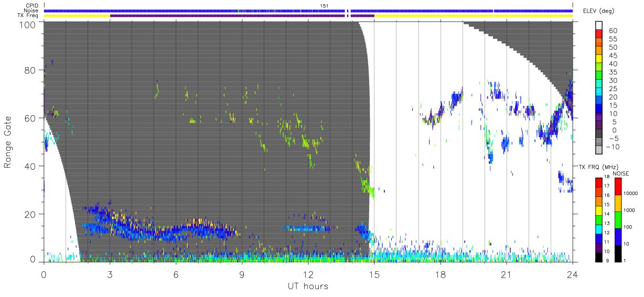The width and height of the screenshot is (644, 297).
Task: Click the y-axis tick label '20'
Action: coord(30,214)
